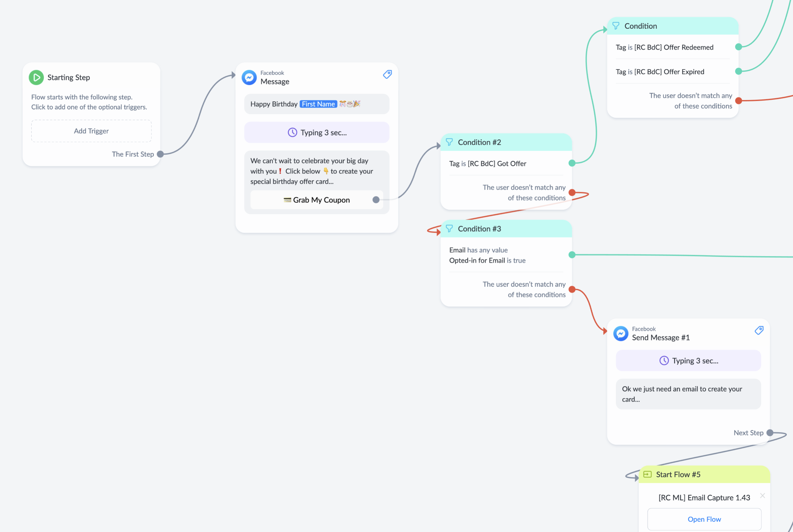Click the Start Flow #5 header icon
Screen dimensions: 793x532
[x=647, y=474]
